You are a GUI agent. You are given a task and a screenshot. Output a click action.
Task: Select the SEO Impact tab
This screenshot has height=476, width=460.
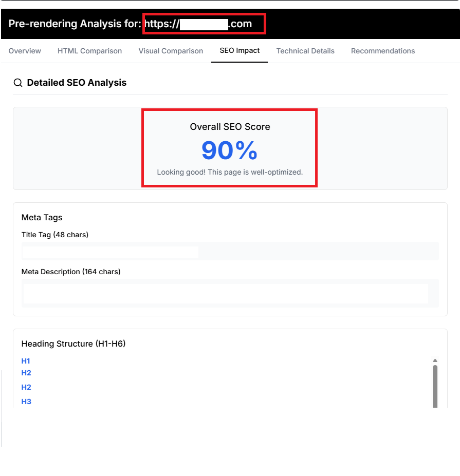[x=240, y=51]
